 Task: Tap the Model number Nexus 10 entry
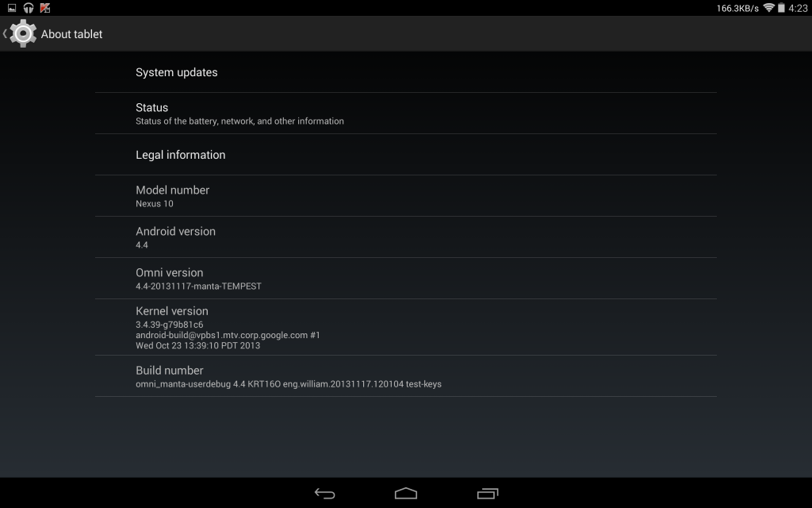[406, 196]
